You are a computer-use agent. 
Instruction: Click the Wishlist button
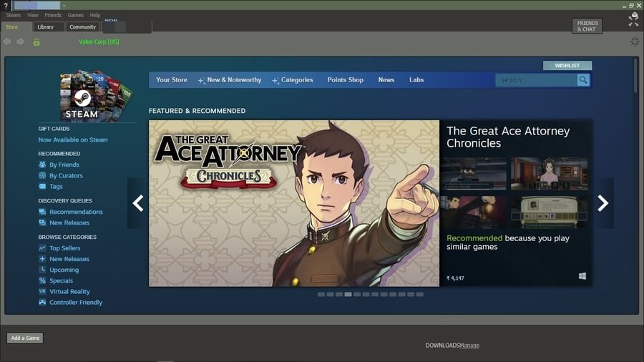[567, 66]
